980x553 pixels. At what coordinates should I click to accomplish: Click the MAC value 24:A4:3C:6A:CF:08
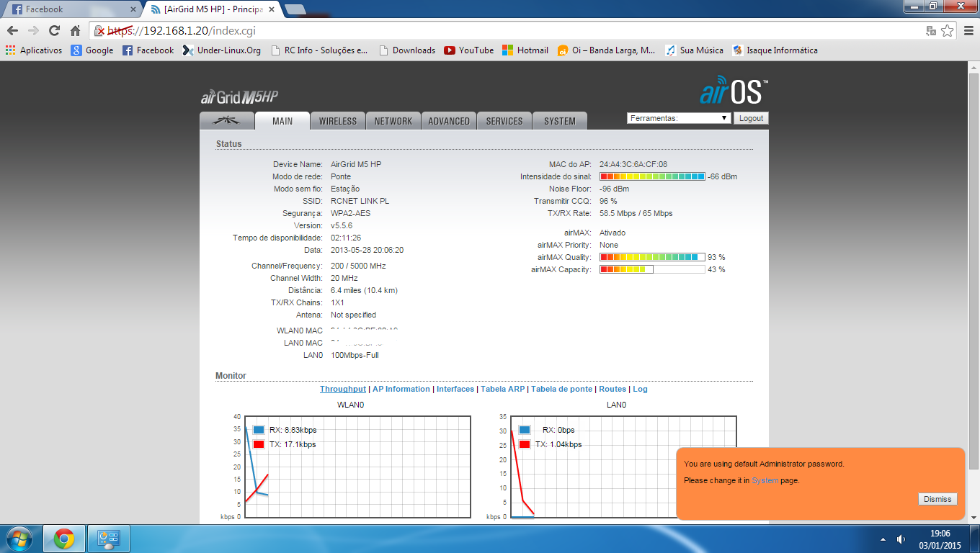coord(633,164)
